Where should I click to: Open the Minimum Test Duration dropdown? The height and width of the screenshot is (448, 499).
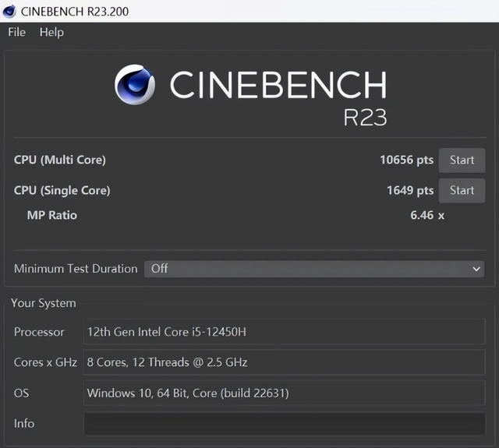(x=314, y=269)
